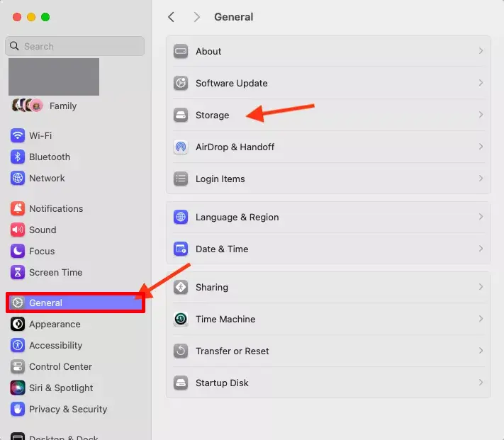504x440 pixels.
Task: Select the Network label in sidebar
Action: 47,178
